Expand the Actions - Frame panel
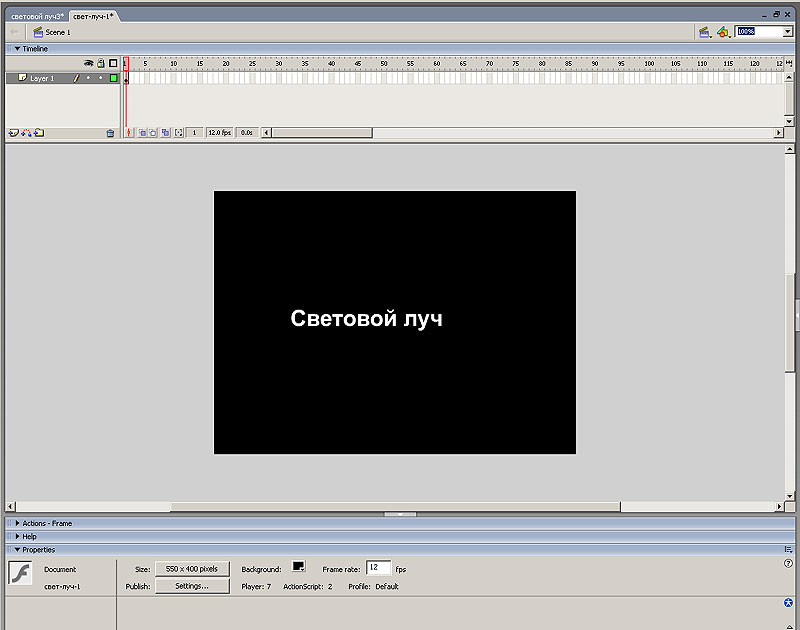This screenshot has height=630, width=800. click(46, 523)
